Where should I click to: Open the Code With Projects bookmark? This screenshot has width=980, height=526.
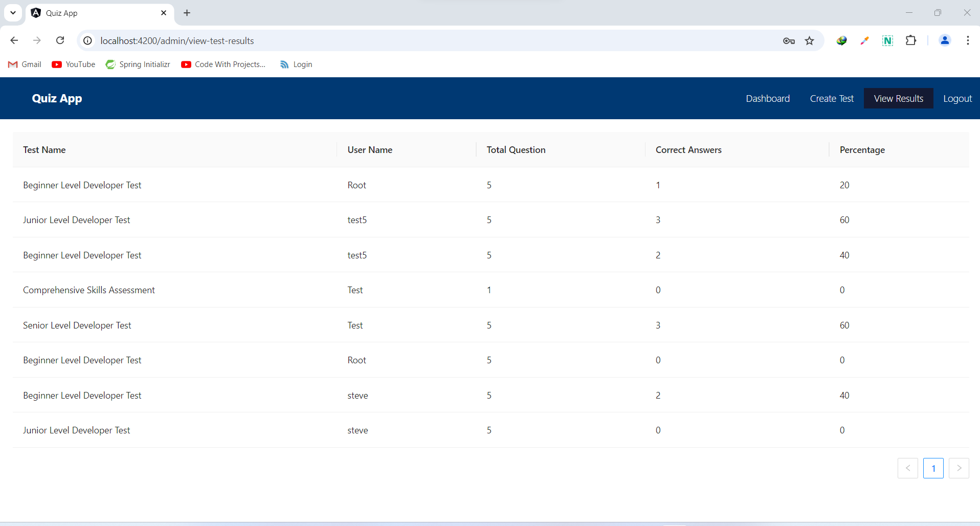224,64
